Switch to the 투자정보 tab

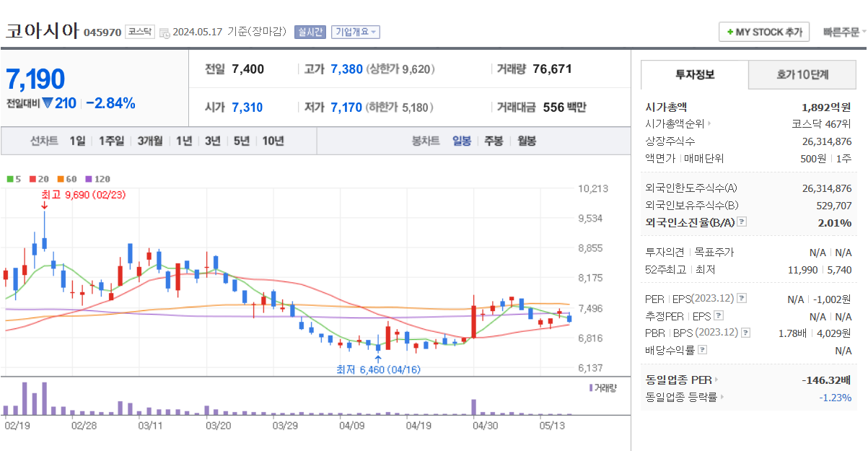point(695,74)
